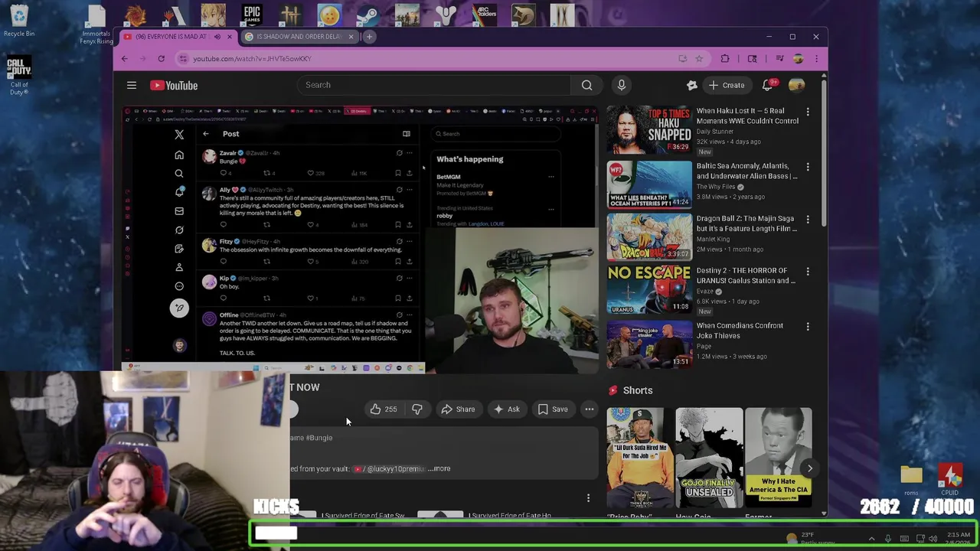Save the video with Save button
The image size is (980, 551).
tap(553, 409)
